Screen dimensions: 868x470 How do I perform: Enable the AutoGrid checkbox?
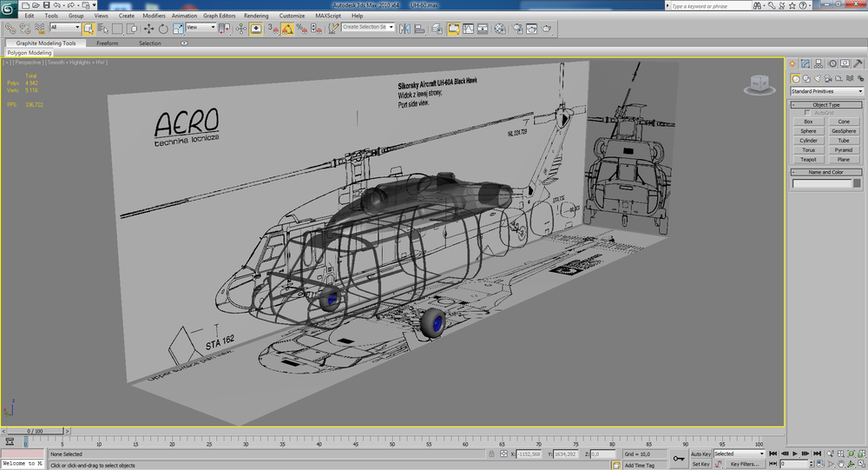tap(807, 113)
